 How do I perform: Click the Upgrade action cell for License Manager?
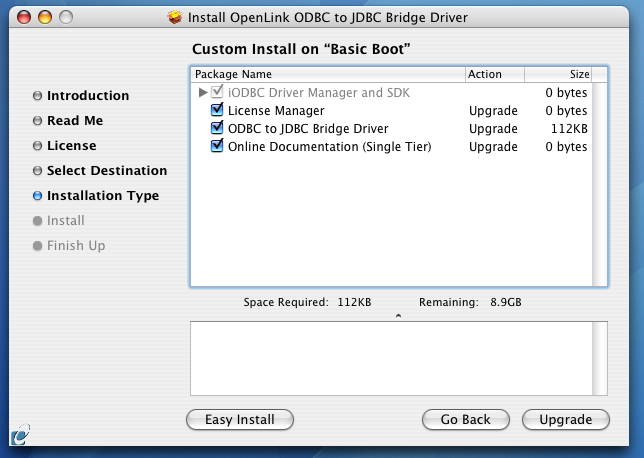[x=493, y=111]
